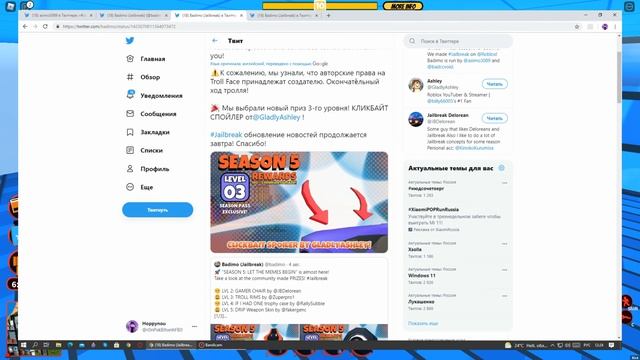
Task: Open the Windows Start menu
Action: click(x=23, y=345)
